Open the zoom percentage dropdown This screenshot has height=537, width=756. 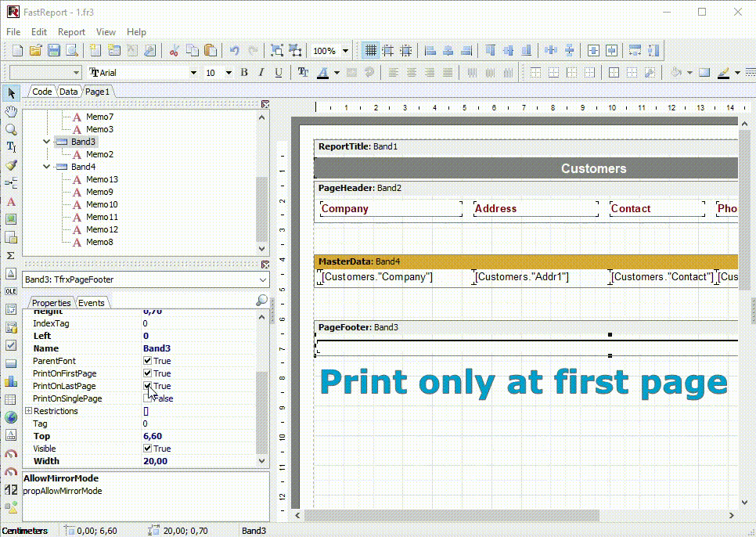[345, 51]
